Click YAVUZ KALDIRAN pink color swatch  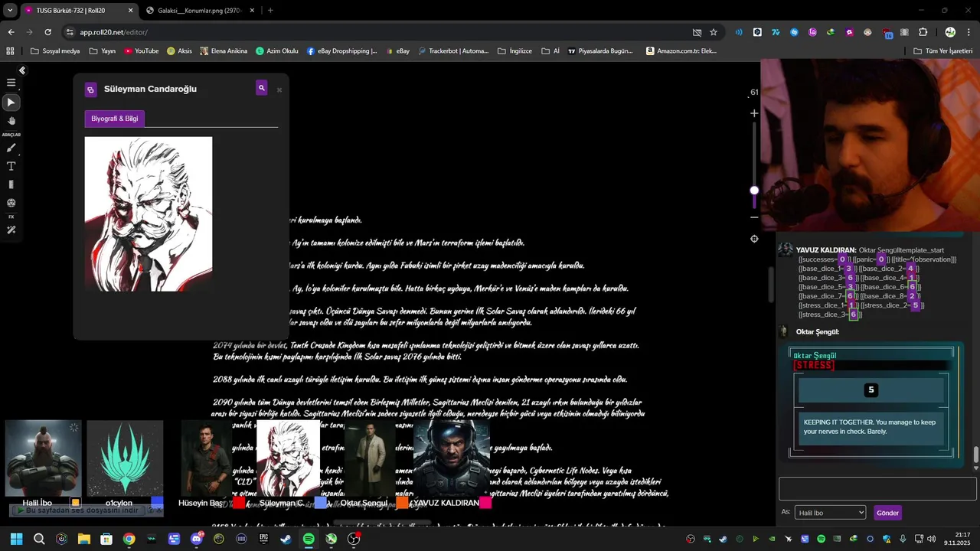485,503
